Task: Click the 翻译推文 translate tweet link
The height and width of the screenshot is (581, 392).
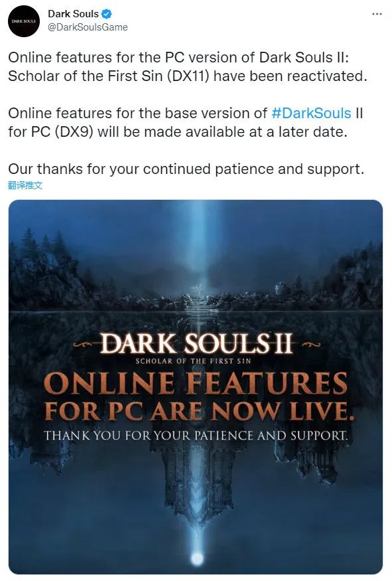Action: (x=25, y=185)
